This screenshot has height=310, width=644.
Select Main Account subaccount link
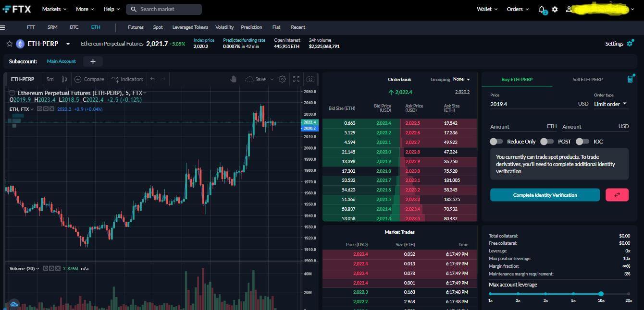click(x=61, y=61)
